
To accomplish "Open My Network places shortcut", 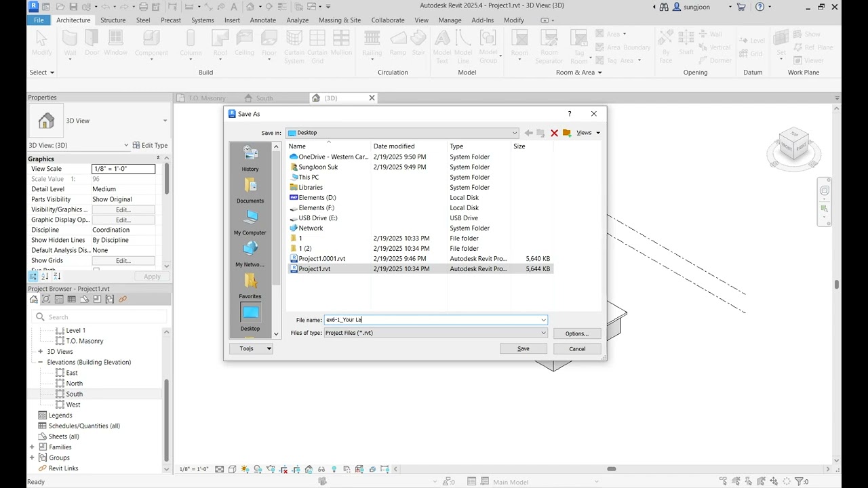I will pyautogui.click(x=250, y=254).
